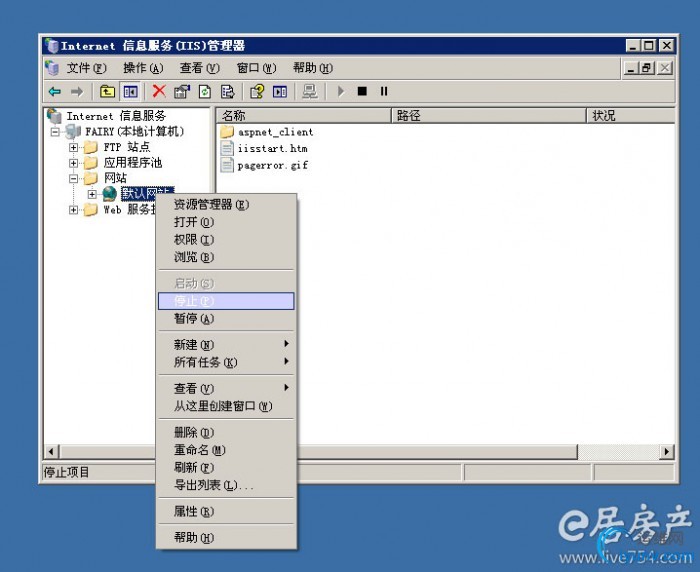The image size is (700, 572).
Task: Choose 重命名(M) from context menu
Action: [226, 450]
